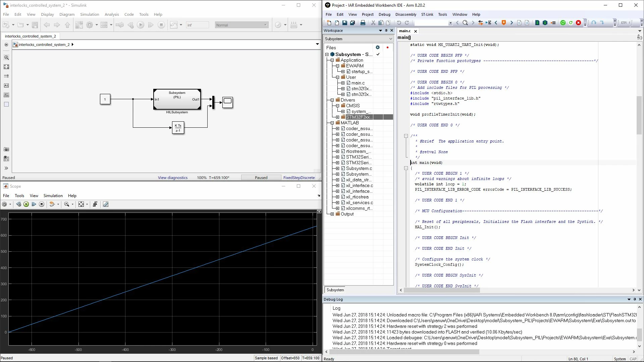Click the IAR Find magnifier icon

click(x=465, y=23)
